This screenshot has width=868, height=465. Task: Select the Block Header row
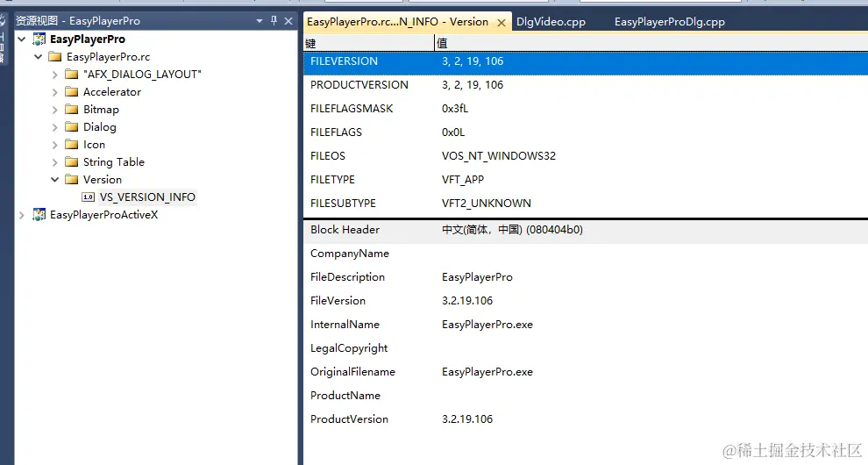point(586,230)
